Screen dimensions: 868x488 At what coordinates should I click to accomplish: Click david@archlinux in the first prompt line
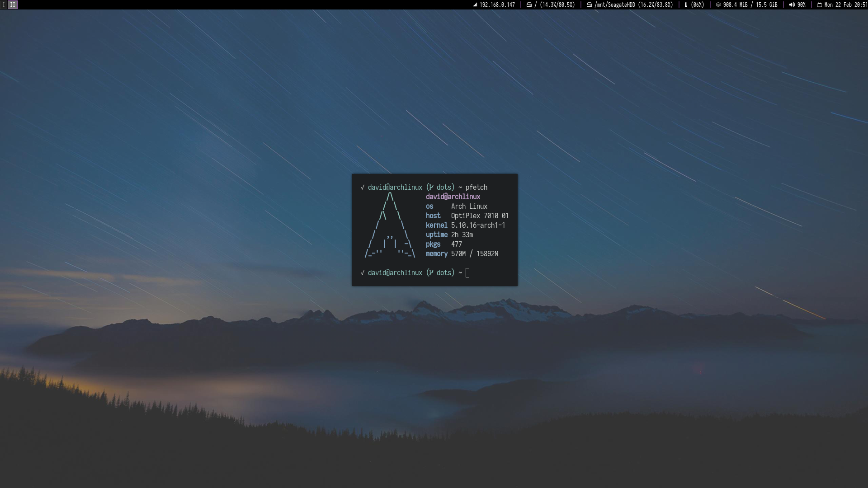(x=395, y=187)
